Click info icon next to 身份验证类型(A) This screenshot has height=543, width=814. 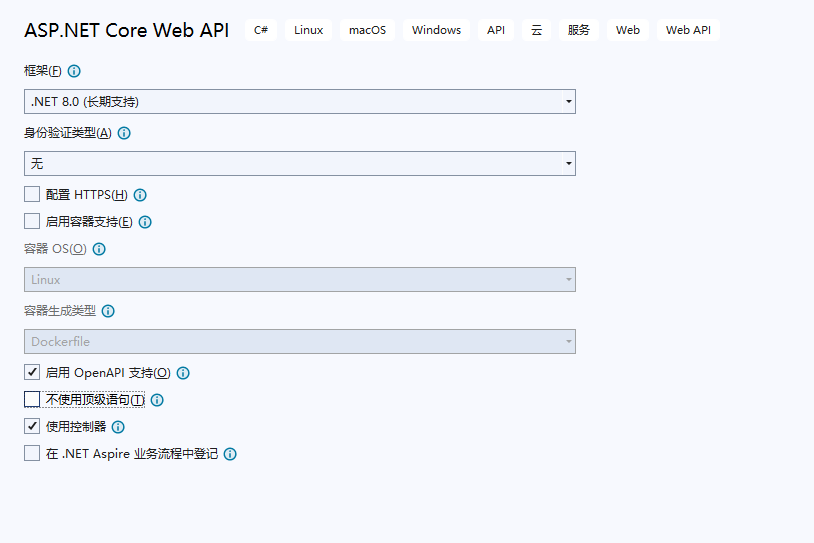point(124,133)
